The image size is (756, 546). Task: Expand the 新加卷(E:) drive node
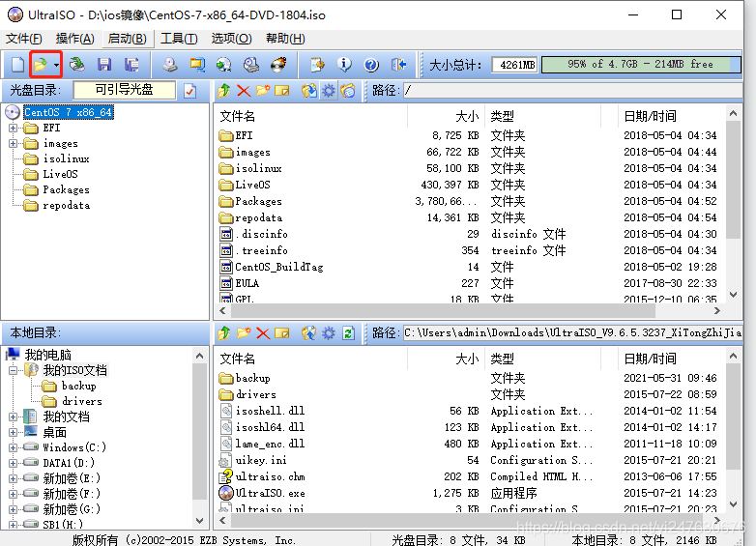[x=13, y=478]
